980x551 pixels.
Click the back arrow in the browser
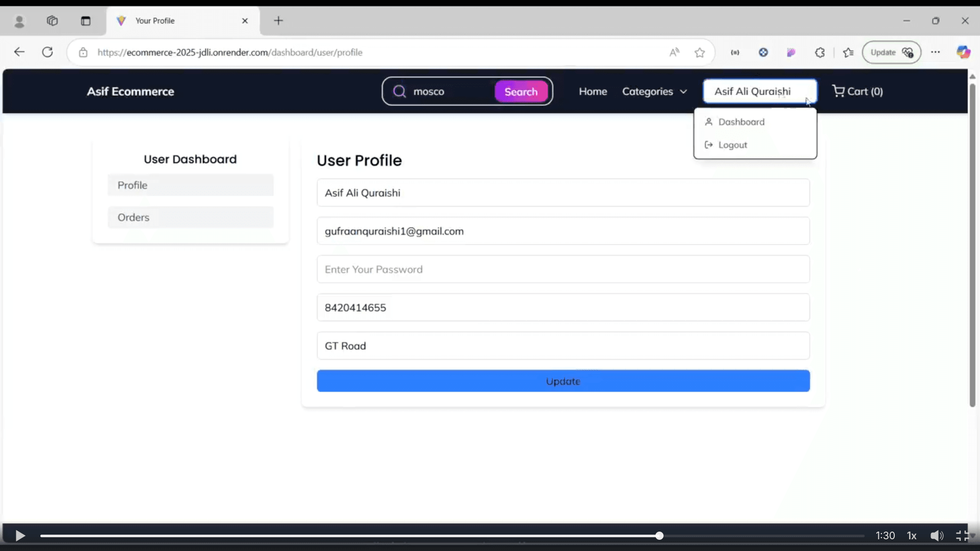tap(19, 52)
